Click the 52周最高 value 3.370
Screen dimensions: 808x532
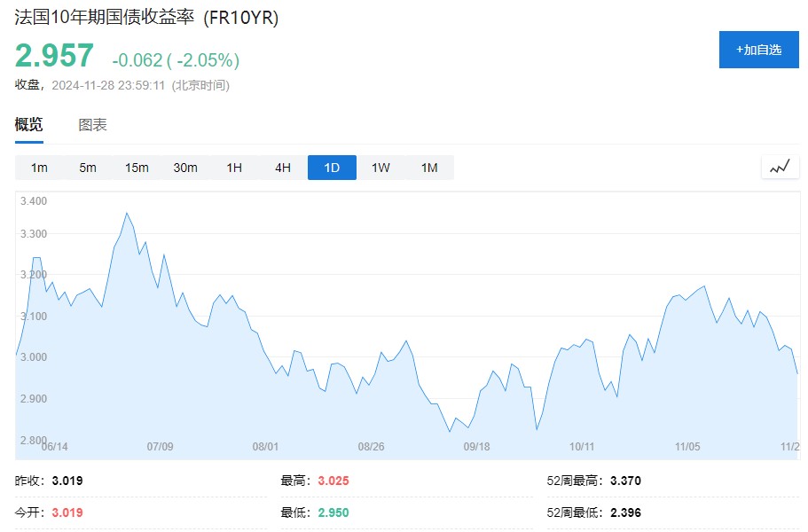coord(625,481)
